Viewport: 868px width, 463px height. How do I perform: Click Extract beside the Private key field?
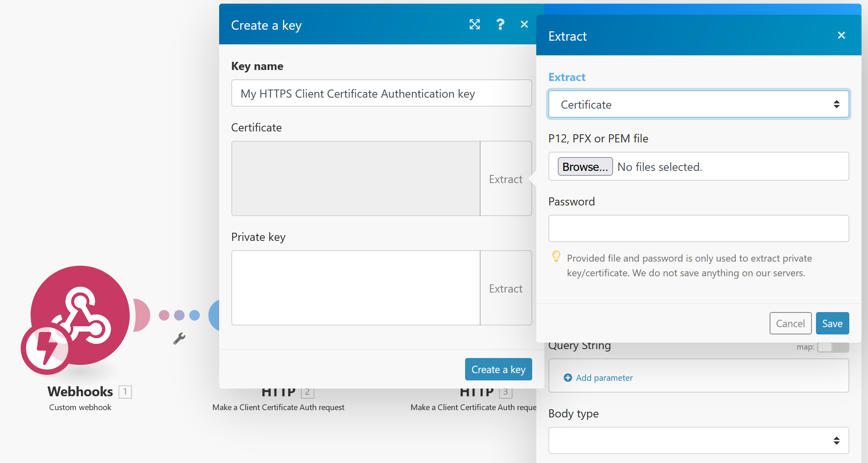[x=505, y=288]
